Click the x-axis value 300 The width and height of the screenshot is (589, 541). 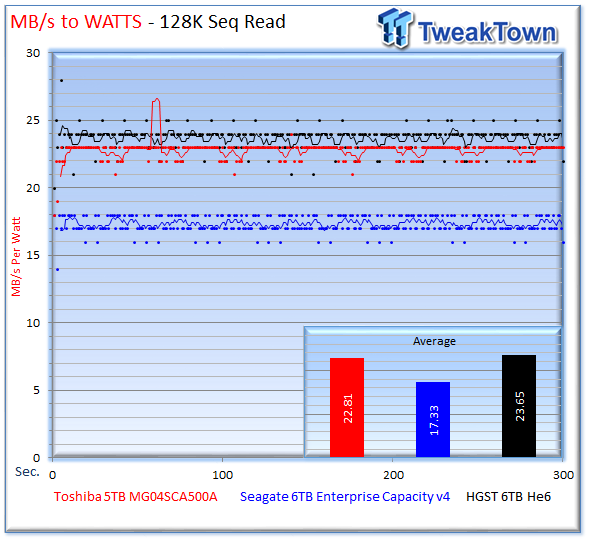pyautogui.click(x=563, y=475)
